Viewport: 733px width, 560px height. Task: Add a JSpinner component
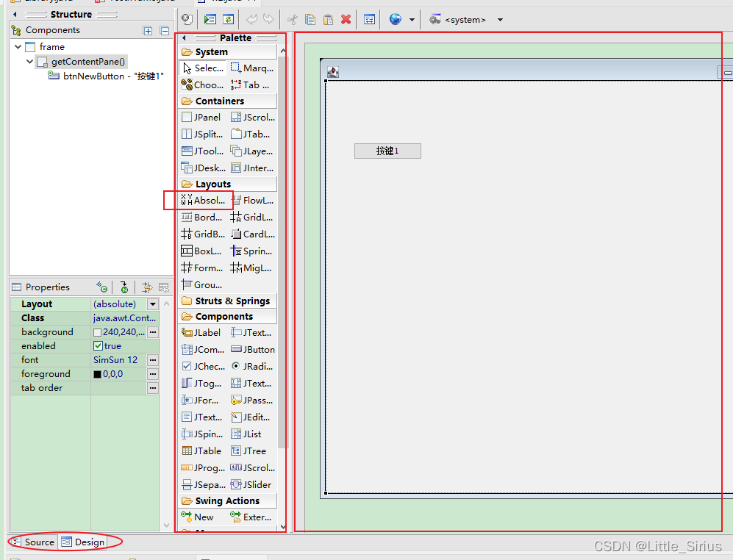click(x=203, y=434)
